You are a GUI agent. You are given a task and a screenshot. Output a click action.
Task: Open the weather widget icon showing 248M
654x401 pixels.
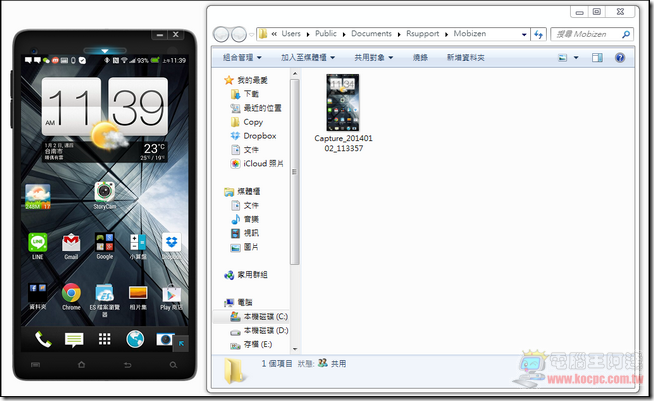click(38, 197)
